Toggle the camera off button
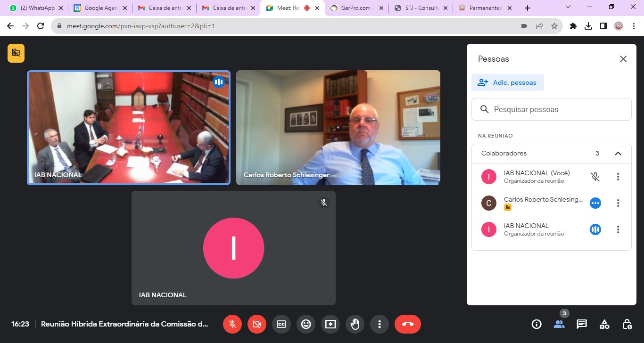The height and width of the screenshot is (343, 644). click(x=257, y=324)
